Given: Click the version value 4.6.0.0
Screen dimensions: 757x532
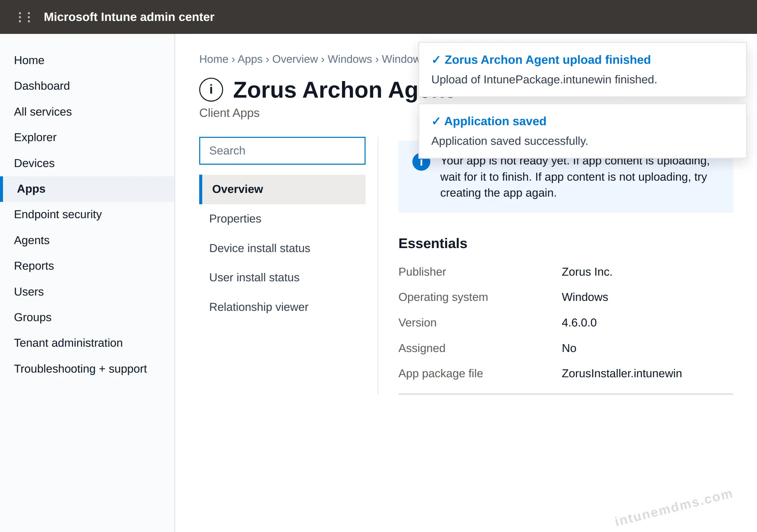Looking at the screenshot, I should 579,322.
